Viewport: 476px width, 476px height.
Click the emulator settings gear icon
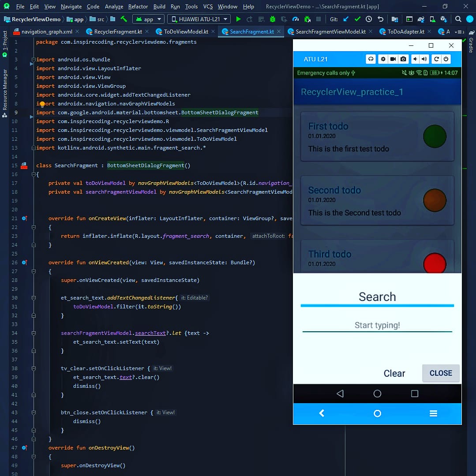point(383,59)
